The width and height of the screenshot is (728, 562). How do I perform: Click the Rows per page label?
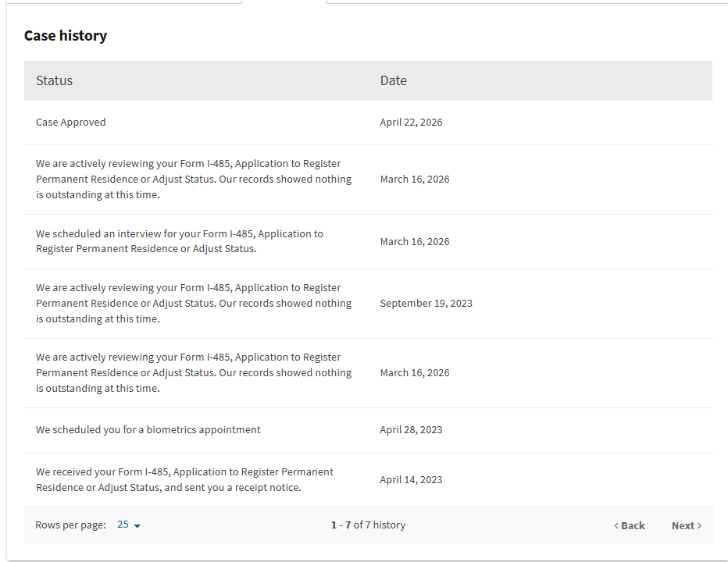pos(70,525)
